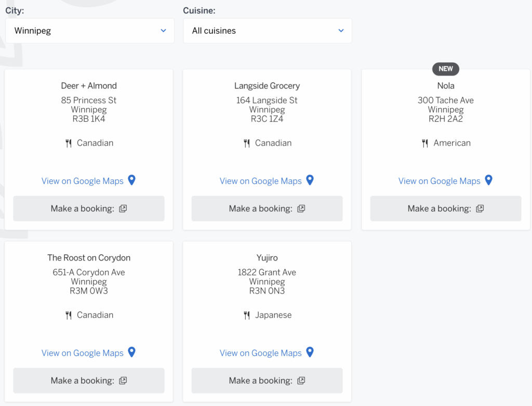Make a booking at Deer + Almond
The width and height of the screenshot is (532, 406).
tap(89, 208)
